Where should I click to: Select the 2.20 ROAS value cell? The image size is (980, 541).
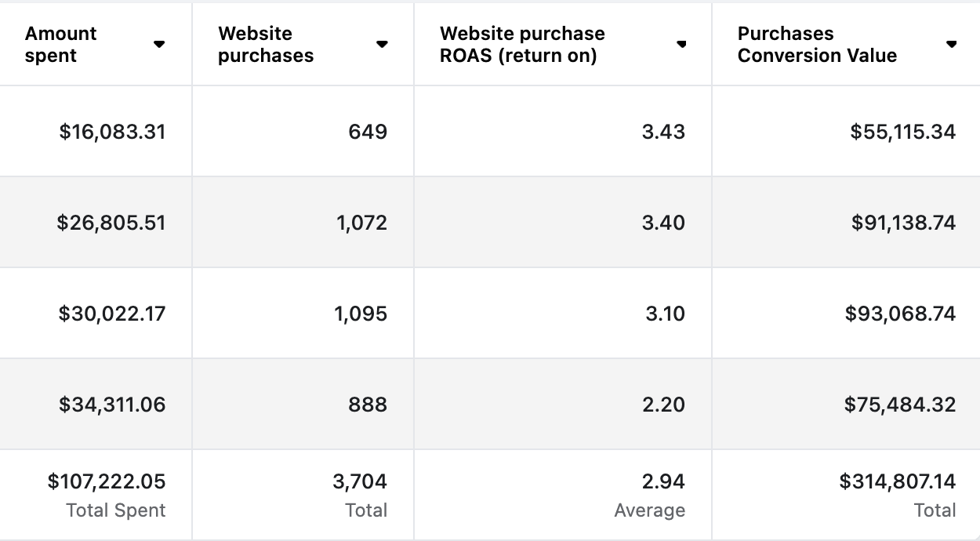[x=663, y=405]
